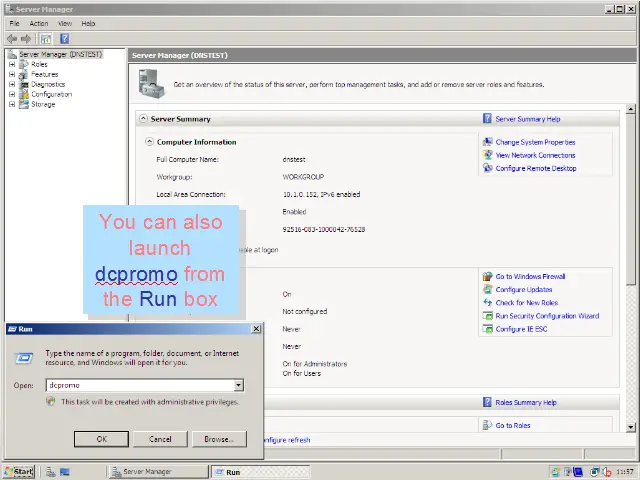
Task: Click the scroll up arrow of details pane
Action: [x=631, y=109]
